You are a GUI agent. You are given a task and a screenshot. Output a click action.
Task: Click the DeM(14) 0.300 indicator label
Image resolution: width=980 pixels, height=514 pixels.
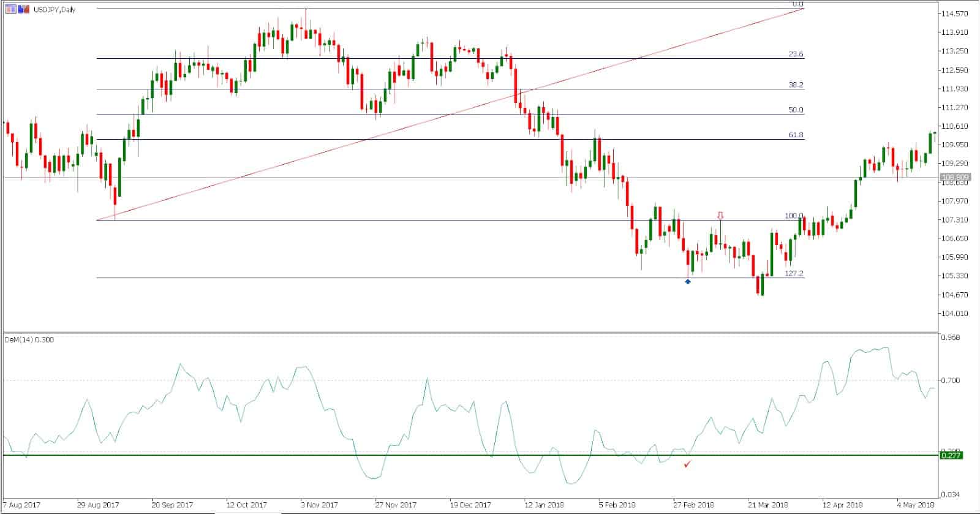tap(29, 339)
